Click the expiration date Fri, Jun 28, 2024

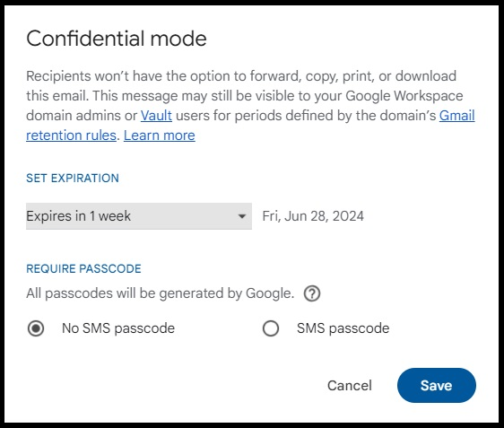(x=313, y=216)
